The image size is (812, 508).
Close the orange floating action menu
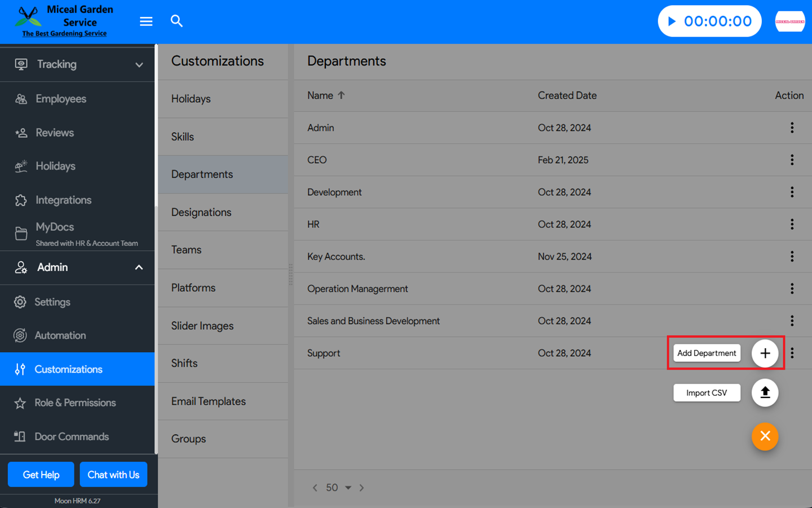click(765, 436)
